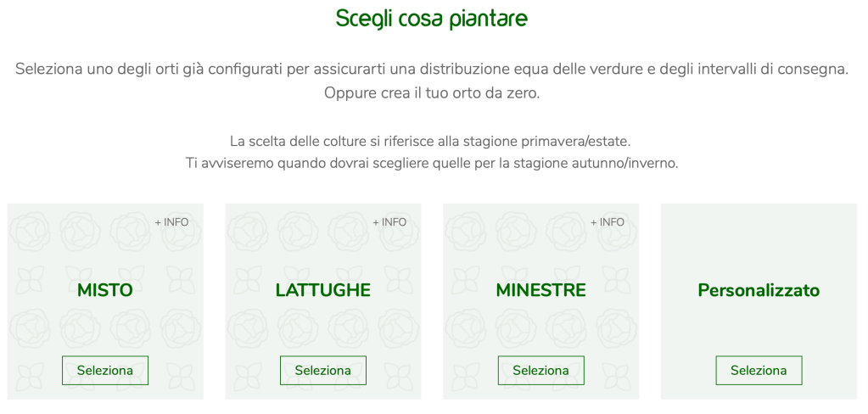Click the "La scelta delle colture" note
Image resolution: width=868 pixels, height=414 pixels.
tap(432, 140)
